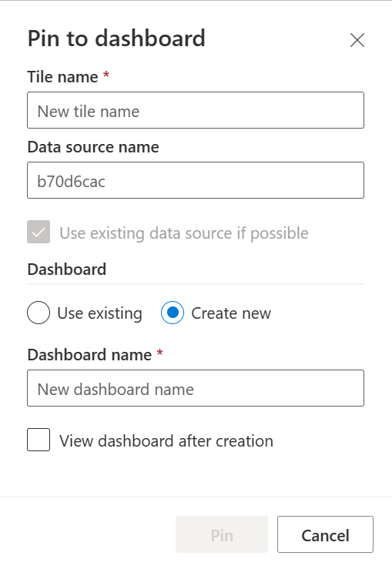This screenshot has width=392, height=569.
Task: Click the Tile name label
Action: click(x=63, y=77)
